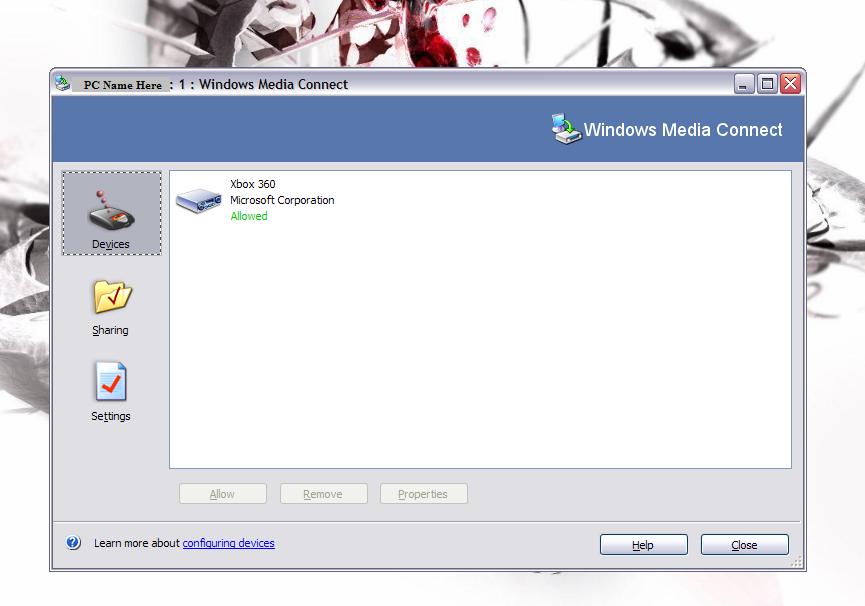Open the Devices section
This screenshot has width=865, height=606.
pos(111,213)
